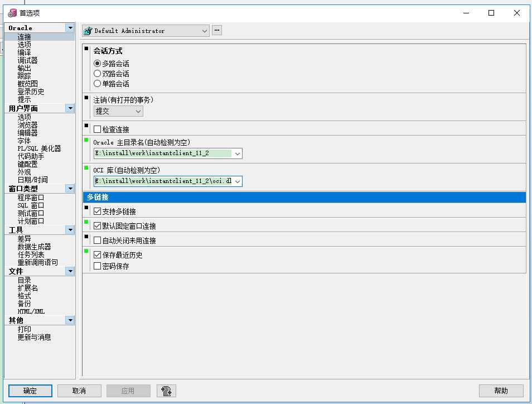
Task: Collapse the 工具 section arrow
Action: 70,230
